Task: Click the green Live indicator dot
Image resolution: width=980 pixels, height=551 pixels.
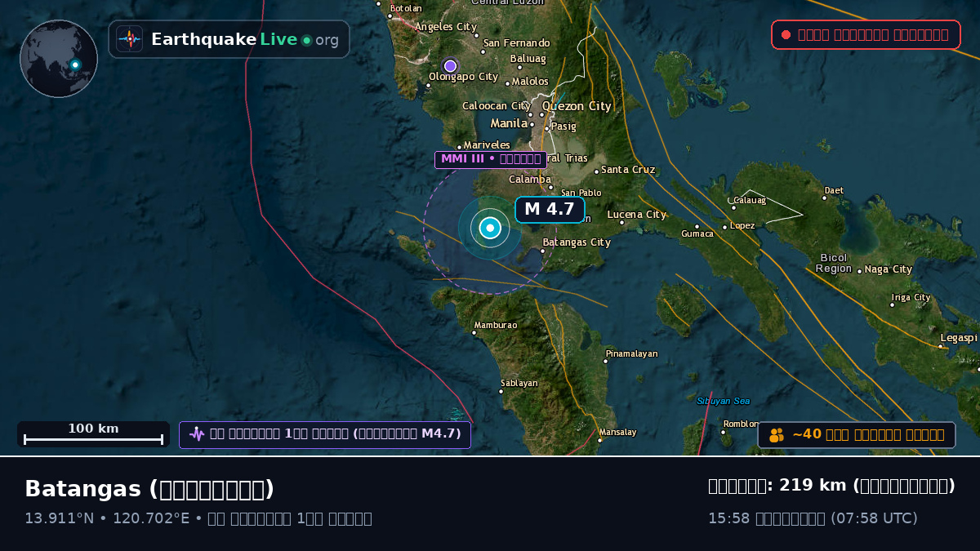Action: (x=307, y=40)
